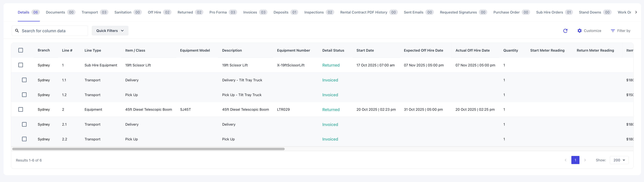This screenshot has height=182, width=644.
Task: Tick the line 2 Equipment row checkbox
Action: [x=21, y=109]
